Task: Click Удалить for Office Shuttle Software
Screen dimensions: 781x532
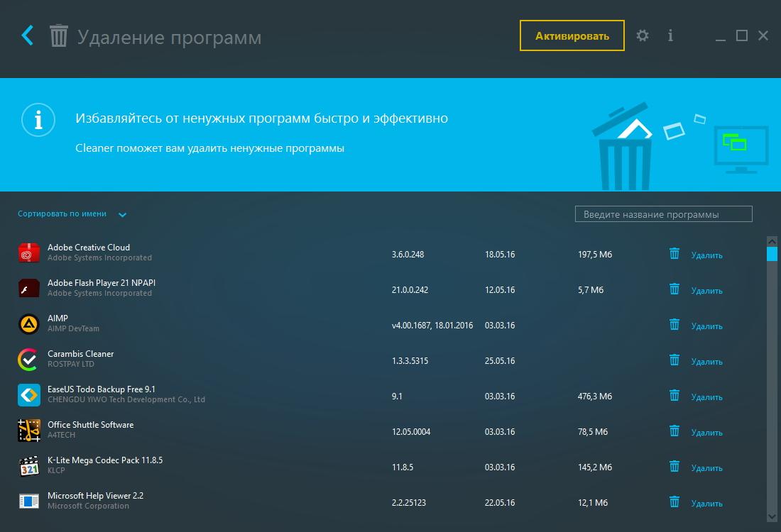Action: [x=706, y=433]
